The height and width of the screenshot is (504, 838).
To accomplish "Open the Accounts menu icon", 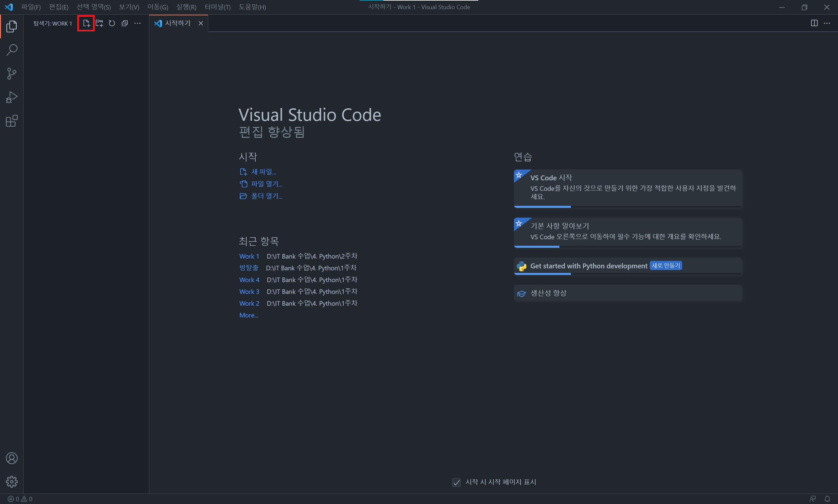I will pos(12,458).
